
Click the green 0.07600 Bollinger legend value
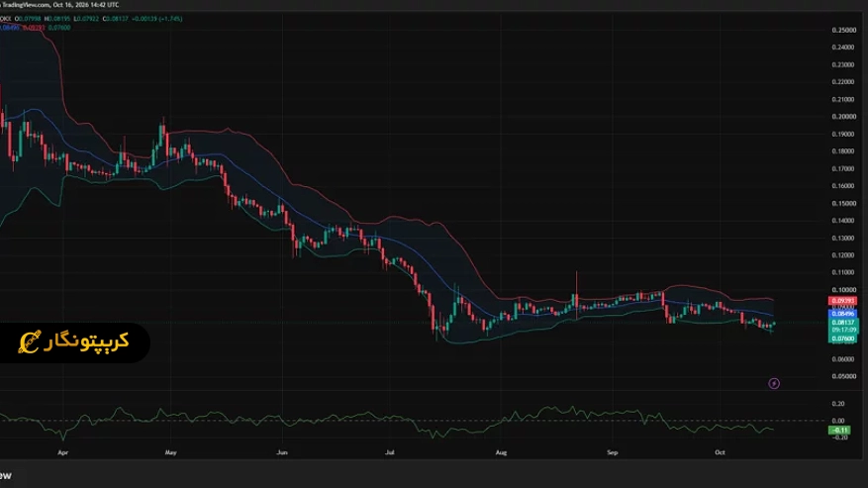click(59, 28)
